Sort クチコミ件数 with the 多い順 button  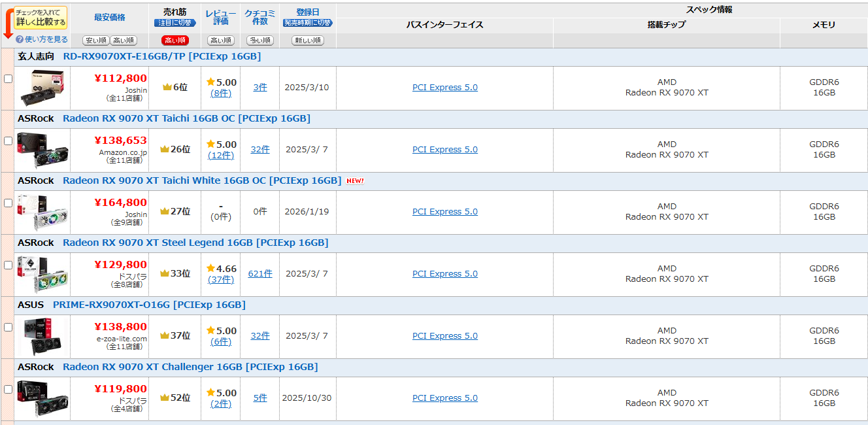(260, 41)
